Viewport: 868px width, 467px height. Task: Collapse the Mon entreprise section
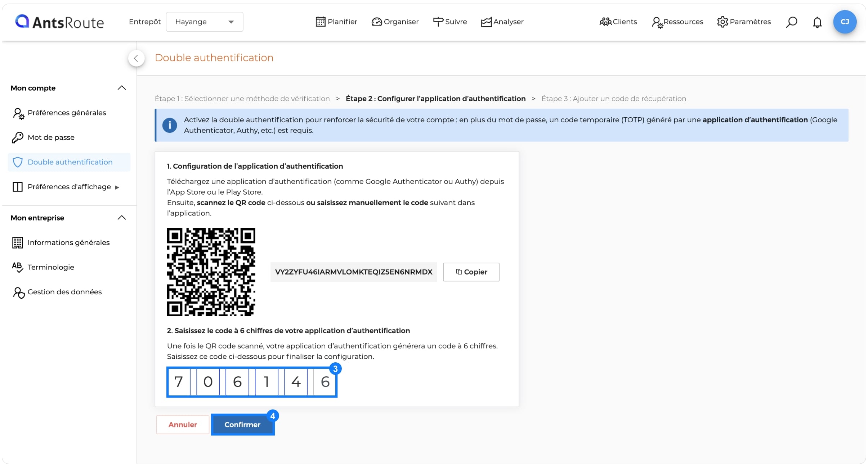click(122, 218)
